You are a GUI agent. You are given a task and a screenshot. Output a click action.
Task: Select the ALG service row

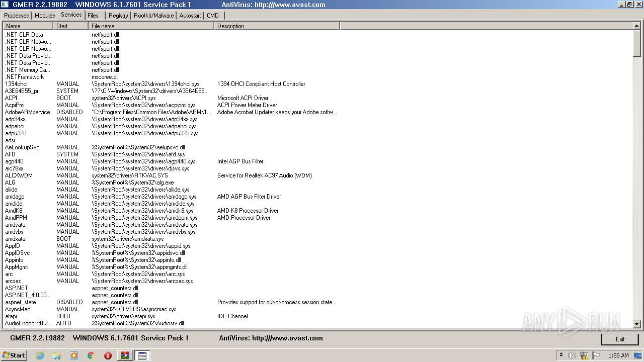pos(171,183)
